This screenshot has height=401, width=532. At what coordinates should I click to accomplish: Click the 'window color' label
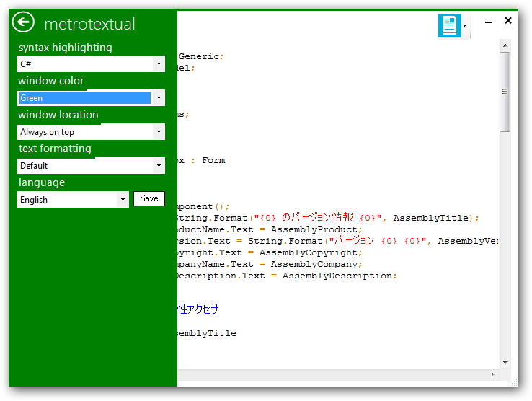tap(51, 81)
